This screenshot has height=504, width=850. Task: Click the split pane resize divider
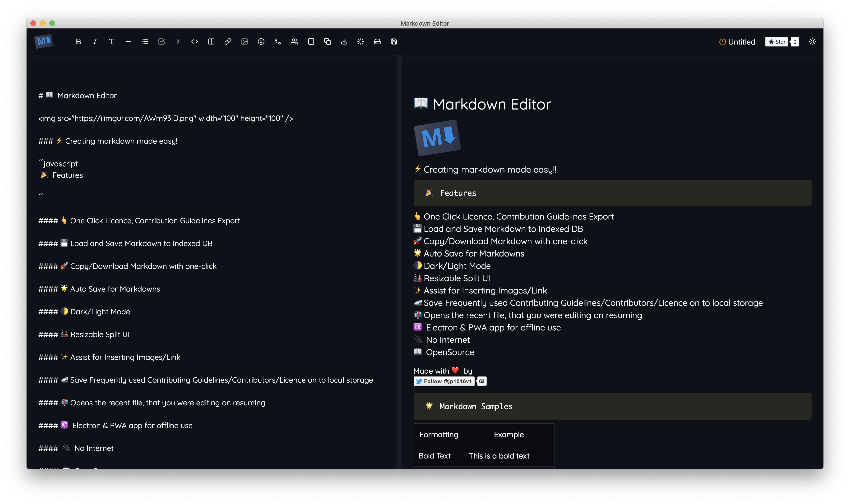[399, 261]
